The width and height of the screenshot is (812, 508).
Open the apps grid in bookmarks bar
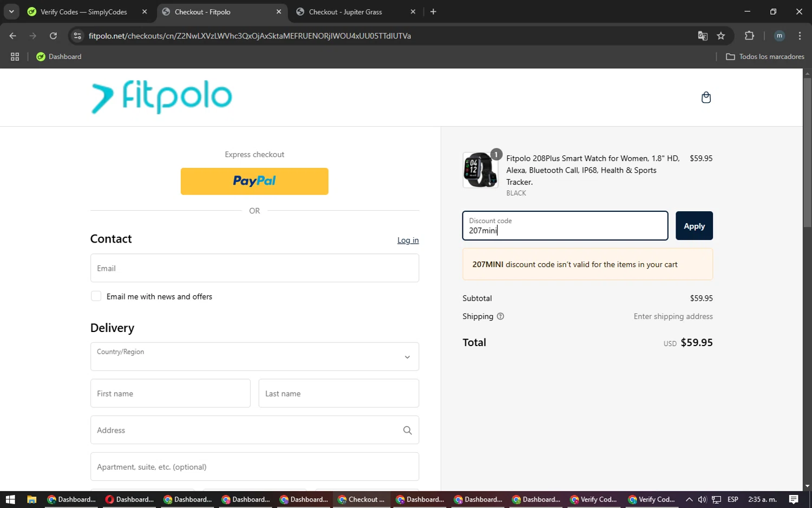click(x=15, y=56)
